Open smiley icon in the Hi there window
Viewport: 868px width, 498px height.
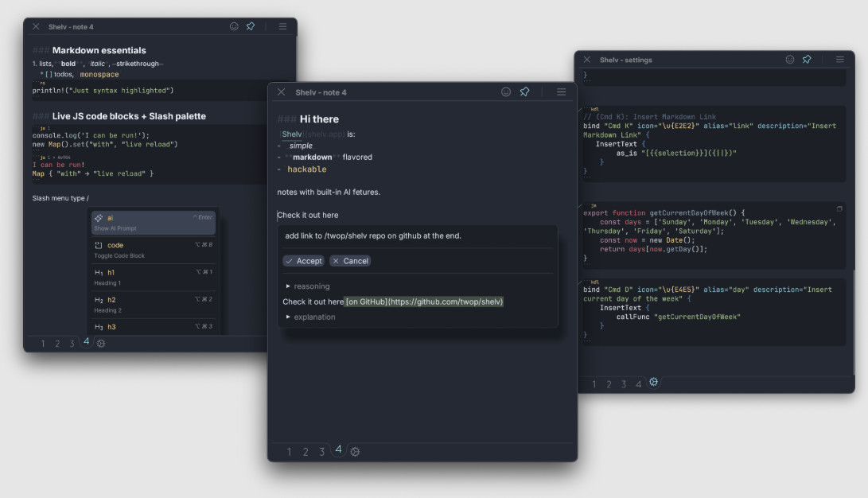tap(506, 91)
